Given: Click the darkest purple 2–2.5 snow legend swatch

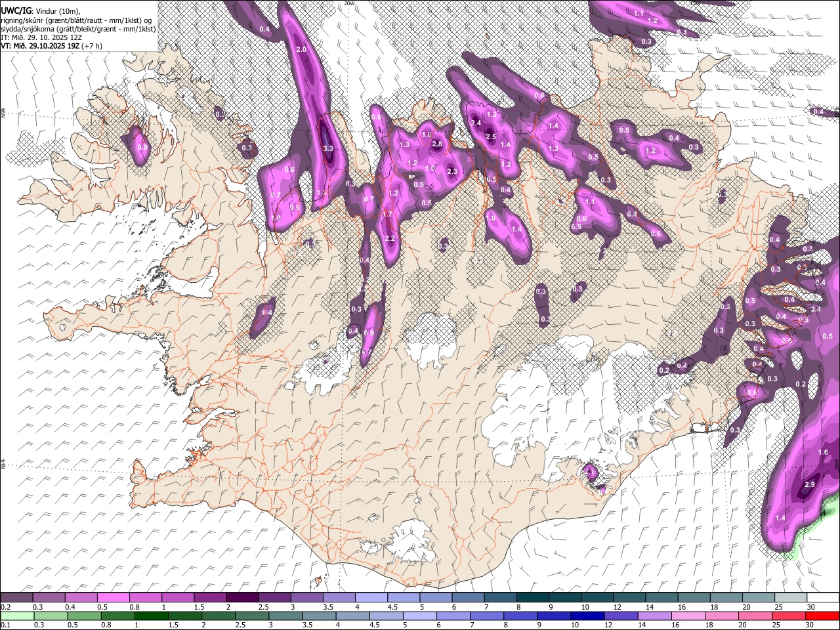Looking at the screenshot, I should click(241, 598).
